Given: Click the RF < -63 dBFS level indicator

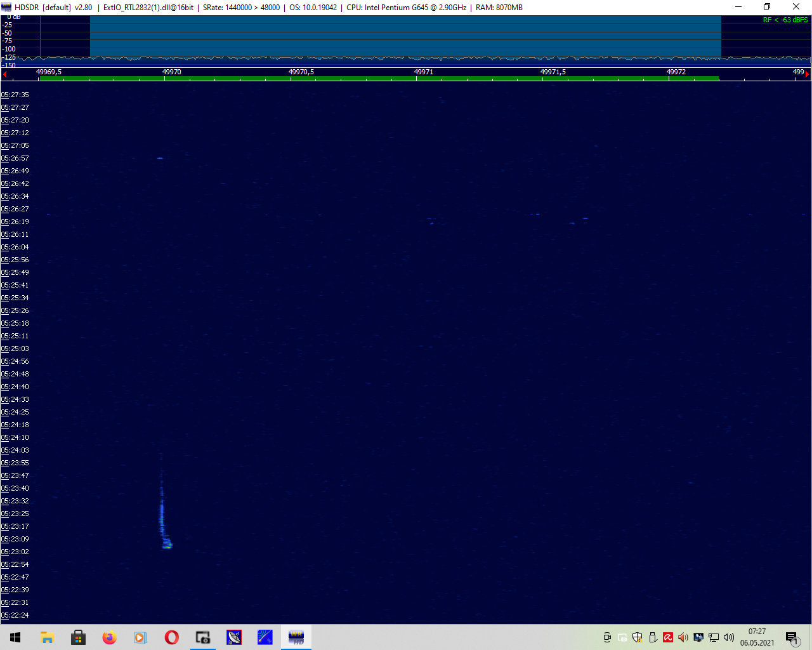Looking at the screenshot, I should coord(785,20).
